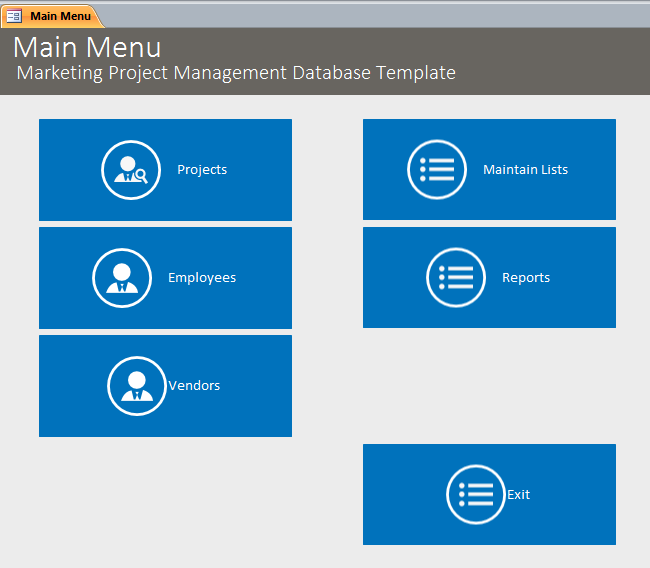Open Projects via its text label
650x568 pixels.
point(202,170)
